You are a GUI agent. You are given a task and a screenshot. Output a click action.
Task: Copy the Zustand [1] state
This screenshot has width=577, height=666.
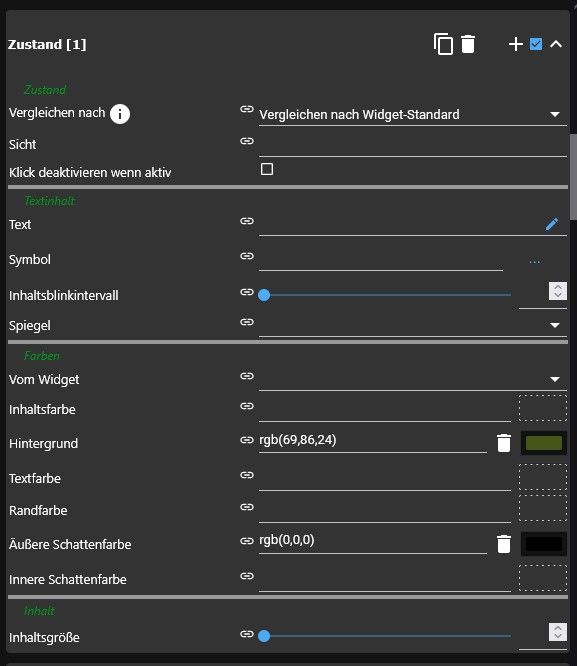click(443, 44)
